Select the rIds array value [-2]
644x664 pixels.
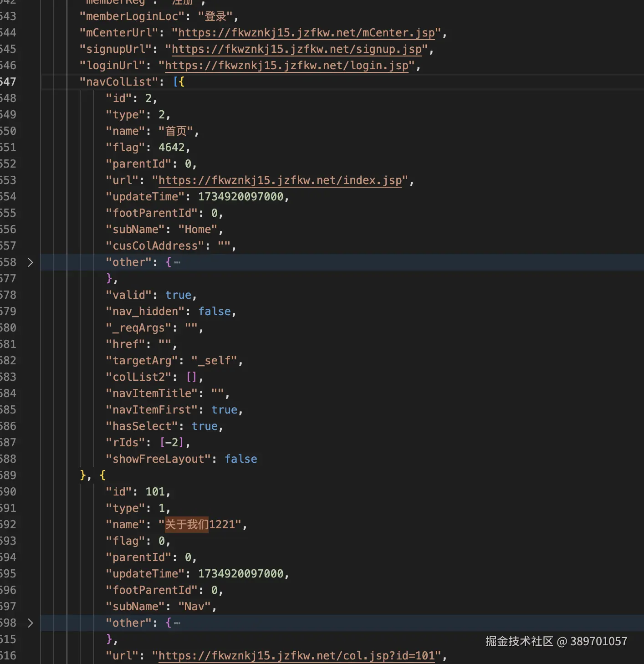[x=172, y=442]
